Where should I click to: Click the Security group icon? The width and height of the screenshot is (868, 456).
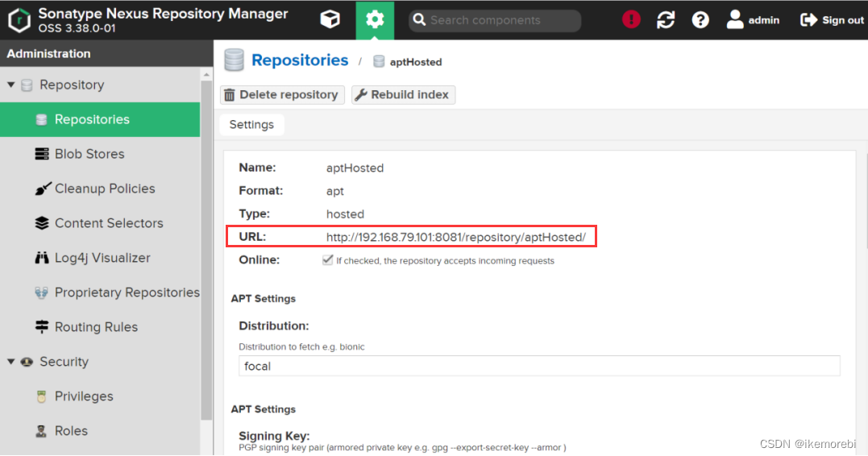pyautogui.click(x=27, y=362)
